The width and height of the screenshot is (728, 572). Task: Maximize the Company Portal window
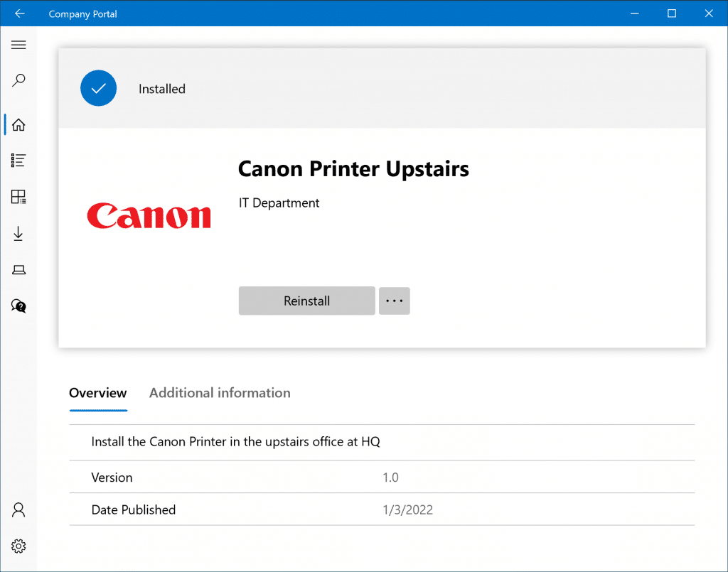[x=671, y=14]
